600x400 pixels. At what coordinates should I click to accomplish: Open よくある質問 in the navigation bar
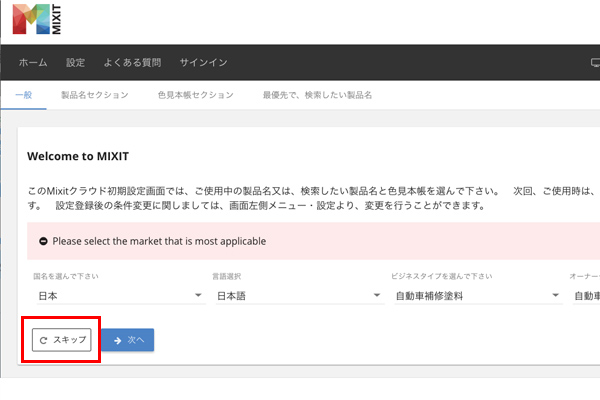[132, 62]
